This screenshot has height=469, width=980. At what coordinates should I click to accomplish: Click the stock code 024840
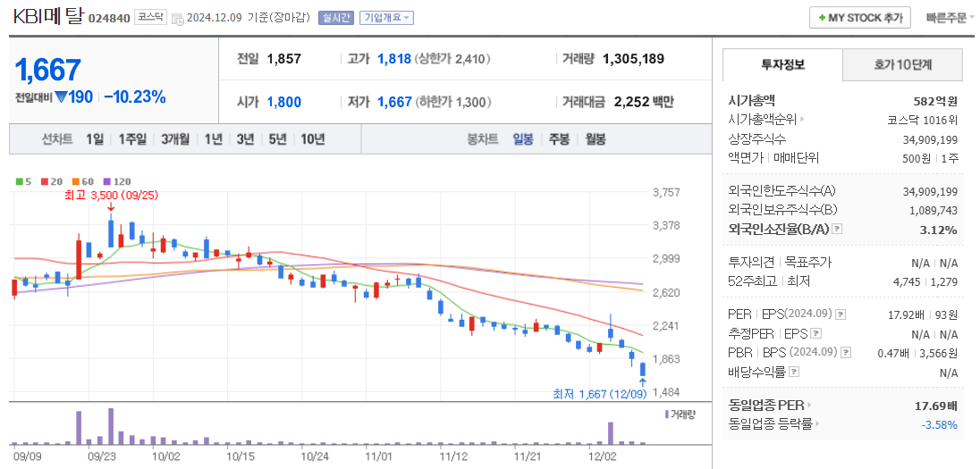(x=109, y=18)
